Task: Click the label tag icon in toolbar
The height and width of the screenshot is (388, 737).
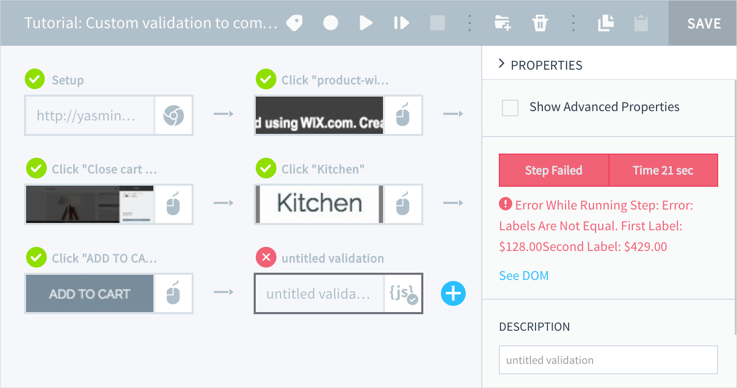Action: (295, 23)
